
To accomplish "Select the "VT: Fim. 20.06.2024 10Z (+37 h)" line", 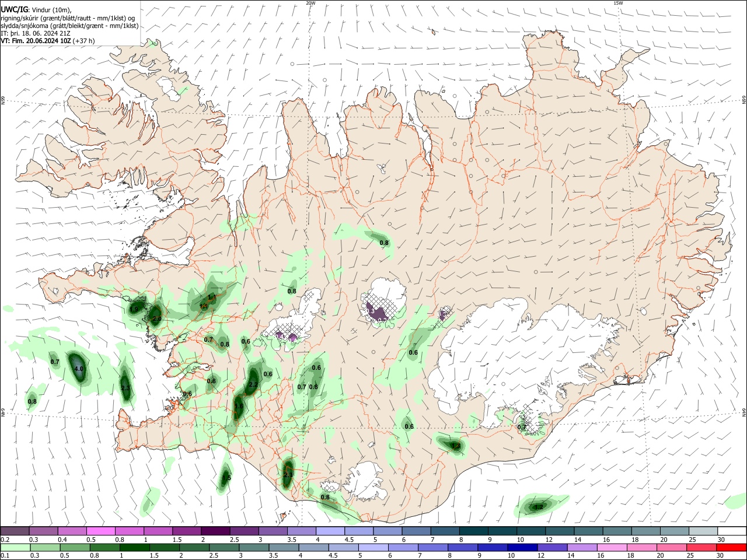I will (x=48, y=41).
